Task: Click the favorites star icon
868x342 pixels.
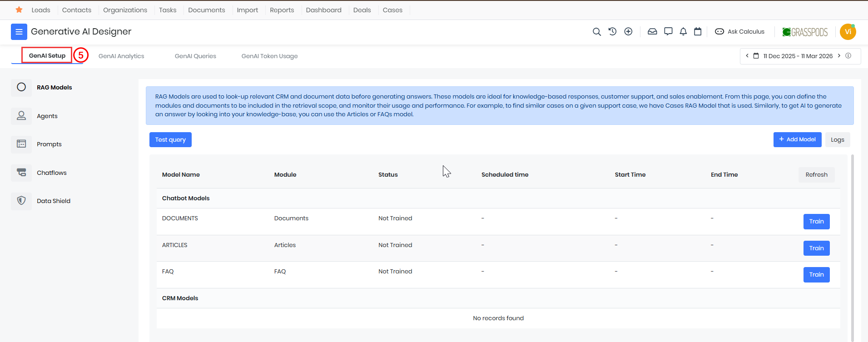Action: [19, 10]
